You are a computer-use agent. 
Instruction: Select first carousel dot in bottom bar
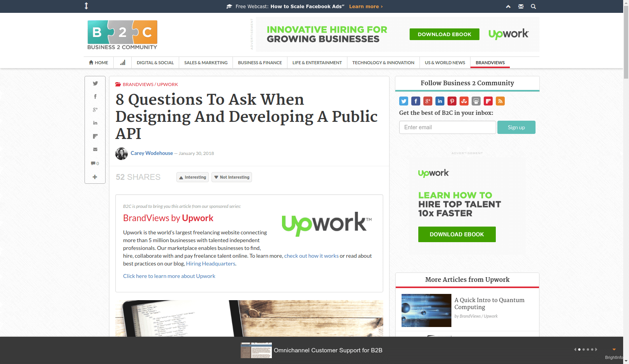coord(579,350)
